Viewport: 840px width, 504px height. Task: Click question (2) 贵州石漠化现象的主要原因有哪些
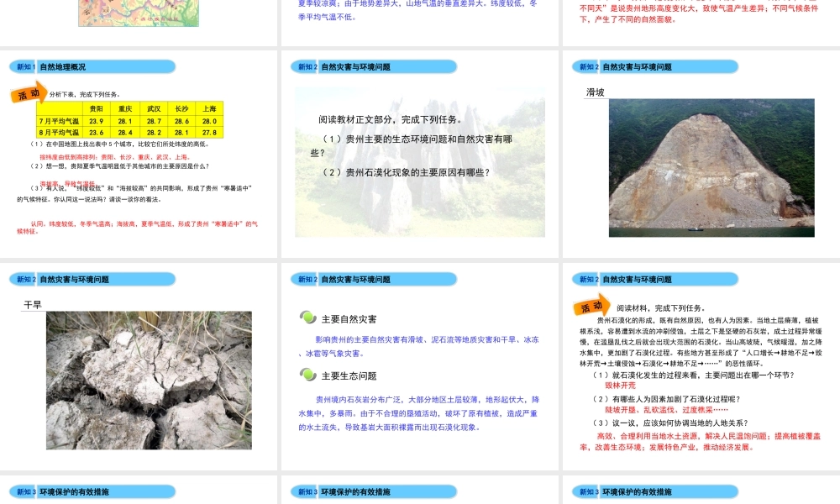point(406,172)
